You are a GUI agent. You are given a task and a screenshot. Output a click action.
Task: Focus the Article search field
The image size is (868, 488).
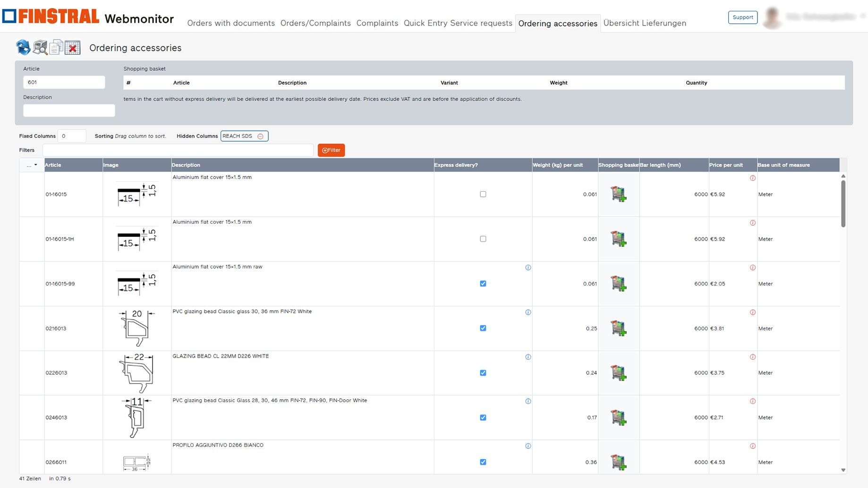pos(64,82)
